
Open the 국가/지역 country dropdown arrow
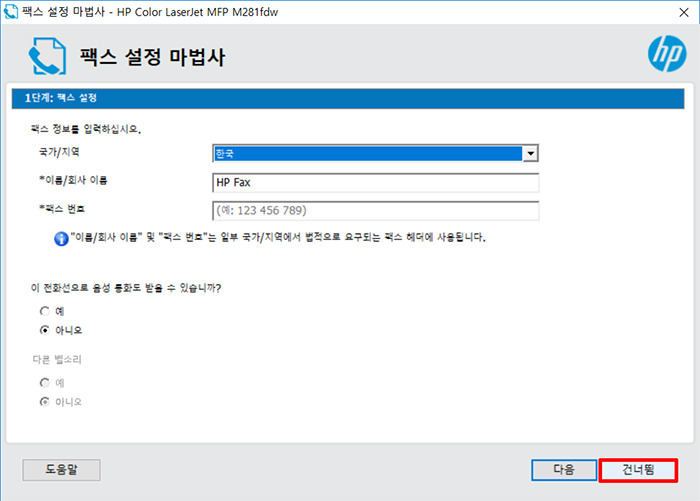[530, 154]
